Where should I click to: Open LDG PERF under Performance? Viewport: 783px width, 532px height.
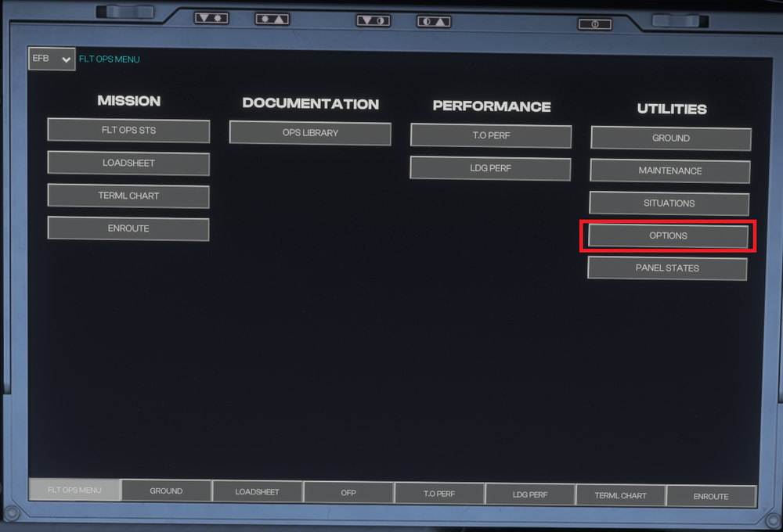point(491,168)
